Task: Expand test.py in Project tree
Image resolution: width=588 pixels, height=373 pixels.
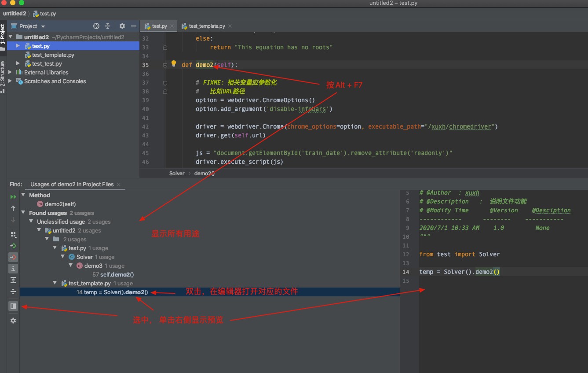Action: coord(18,46)
